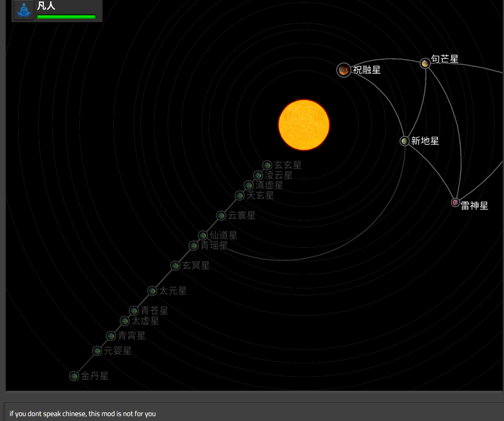Select the 玄冥星 planet icon

(175, 266)
